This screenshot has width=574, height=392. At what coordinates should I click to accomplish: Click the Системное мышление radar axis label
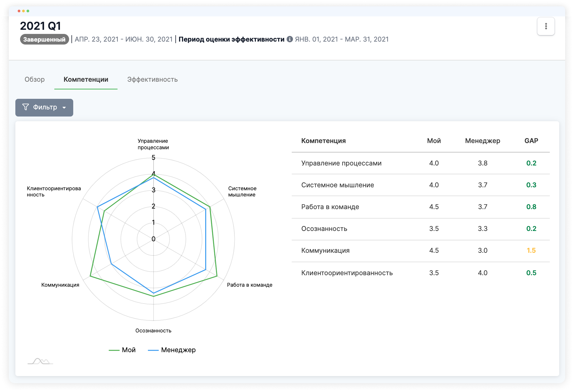click(x=242, y=191)
